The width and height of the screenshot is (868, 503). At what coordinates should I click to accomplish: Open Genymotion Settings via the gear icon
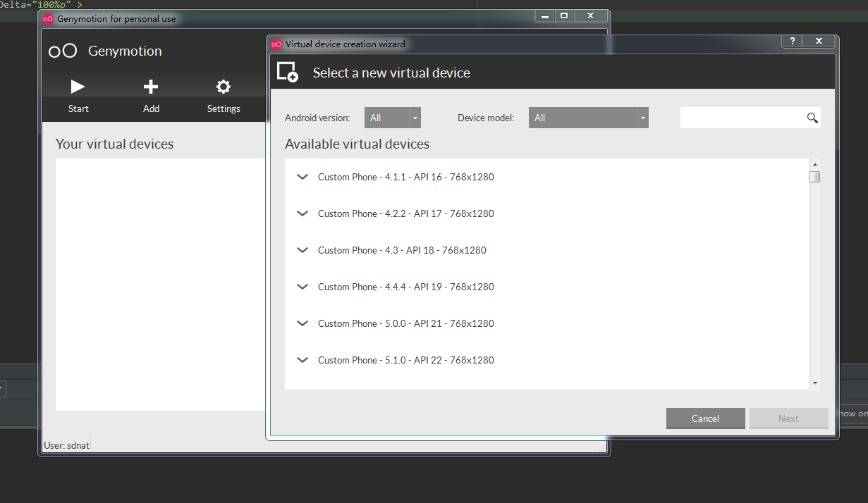tap(223, 86)
